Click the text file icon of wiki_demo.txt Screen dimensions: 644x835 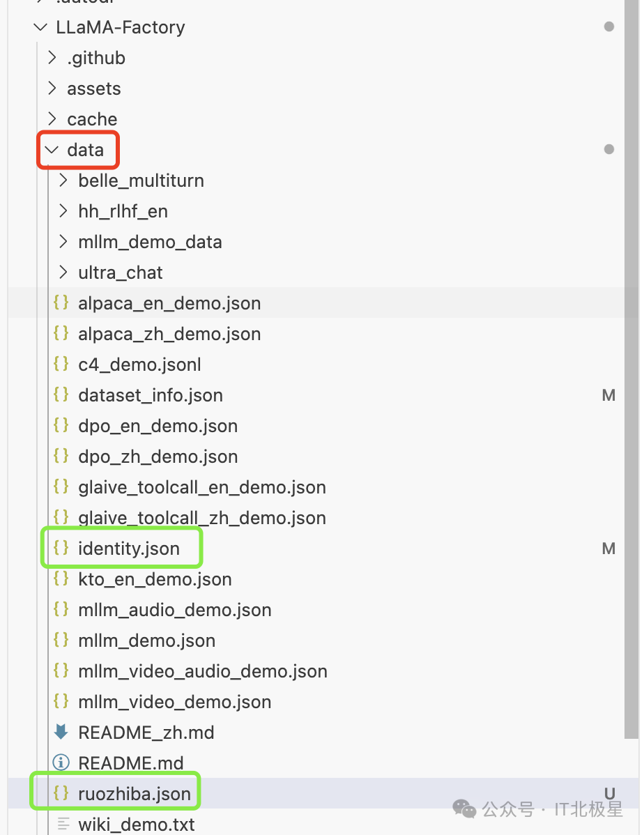coord(63,824)
